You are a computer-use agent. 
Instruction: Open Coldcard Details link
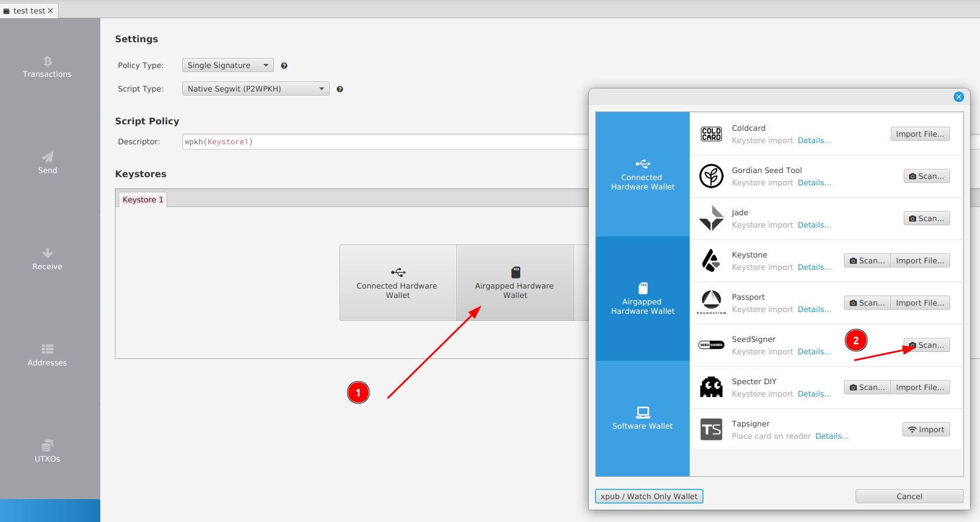[x=814, y=141]
